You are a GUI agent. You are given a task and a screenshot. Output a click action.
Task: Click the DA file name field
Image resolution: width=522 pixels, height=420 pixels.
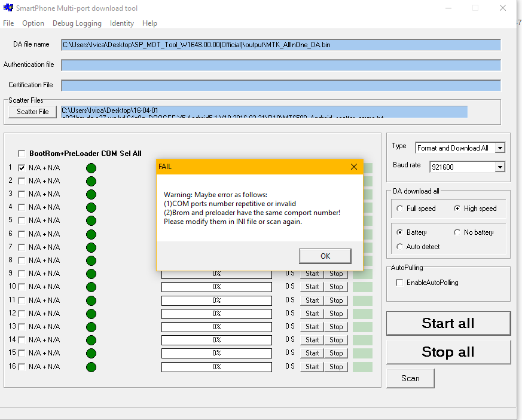click(281, 45)
